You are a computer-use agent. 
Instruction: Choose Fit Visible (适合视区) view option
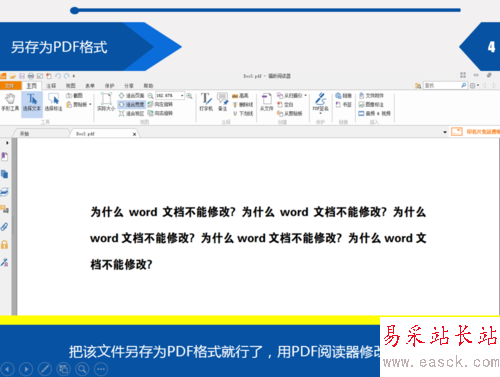tap(132, 114)
